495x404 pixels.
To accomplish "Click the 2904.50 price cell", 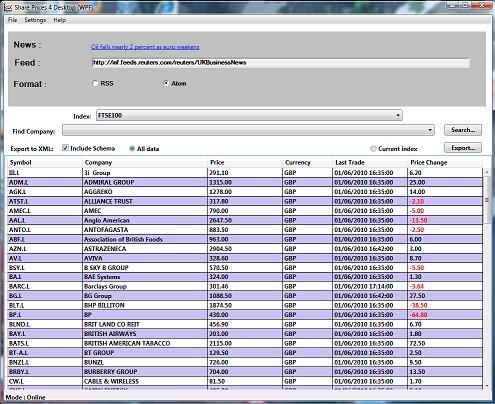I will tap(245, 249).
